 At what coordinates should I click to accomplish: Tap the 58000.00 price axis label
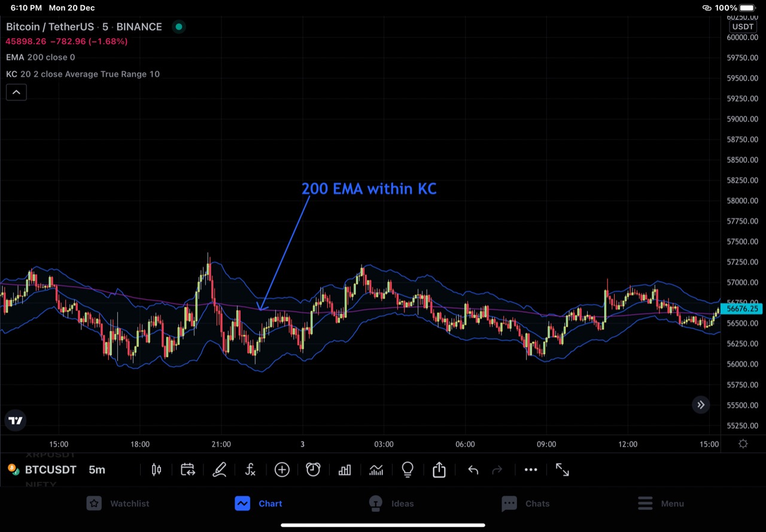point(743,201)
